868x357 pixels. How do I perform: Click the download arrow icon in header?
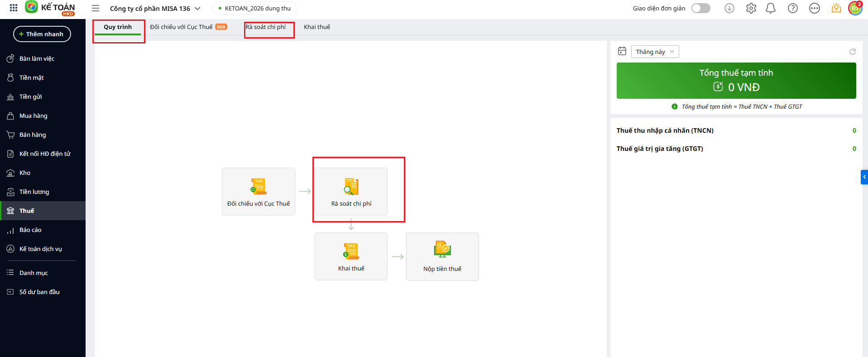tap(729, 8)
